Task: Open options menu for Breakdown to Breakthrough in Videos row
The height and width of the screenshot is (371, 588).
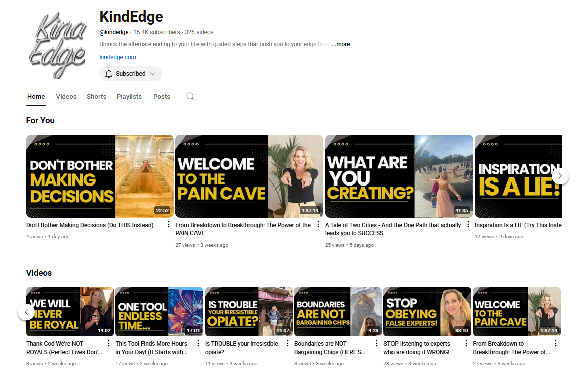Action: click(x=556, y=343)
